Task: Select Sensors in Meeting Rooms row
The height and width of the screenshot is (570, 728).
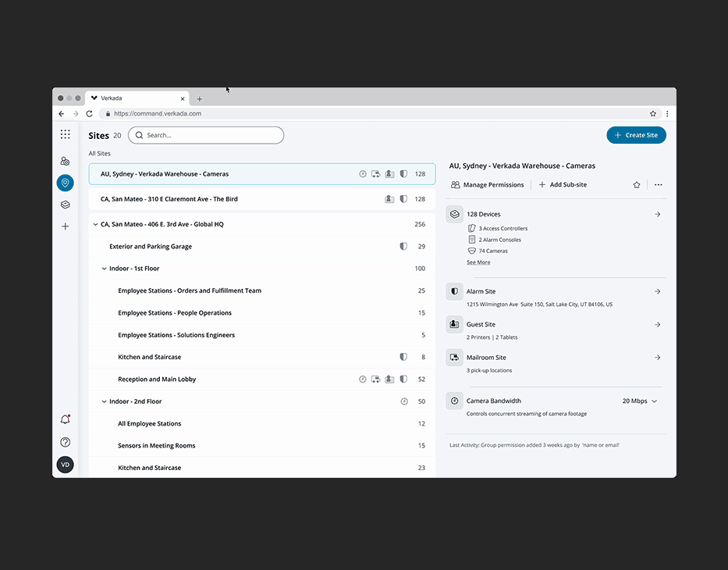Action: pos(262,446)
